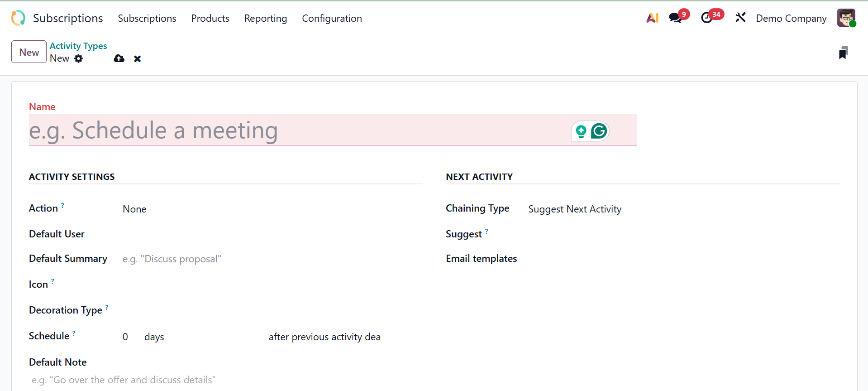
Task: Click the bookmark icon
Action: click(x=843, y=53)
